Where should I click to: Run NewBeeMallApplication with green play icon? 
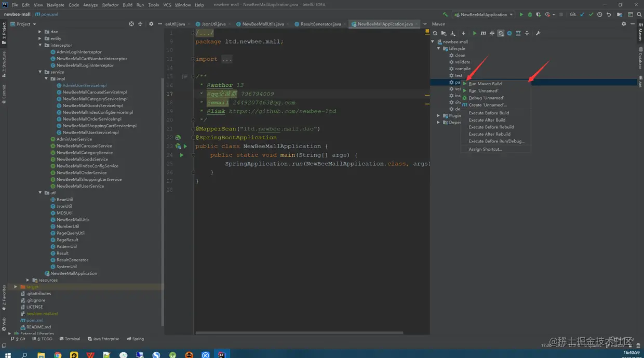tap(521, 15)
